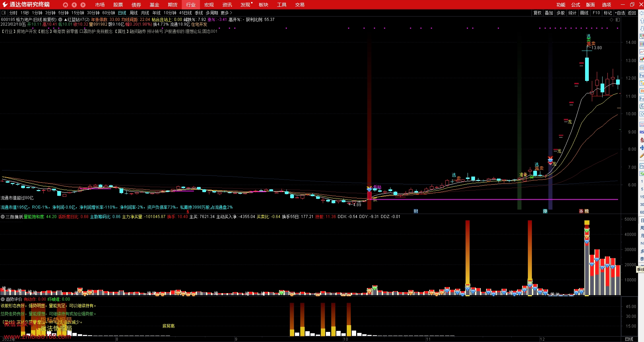This screenshot has width=644, height=342.
Task: Click the 财 marker below the price chart
Action: coord(416,211)
